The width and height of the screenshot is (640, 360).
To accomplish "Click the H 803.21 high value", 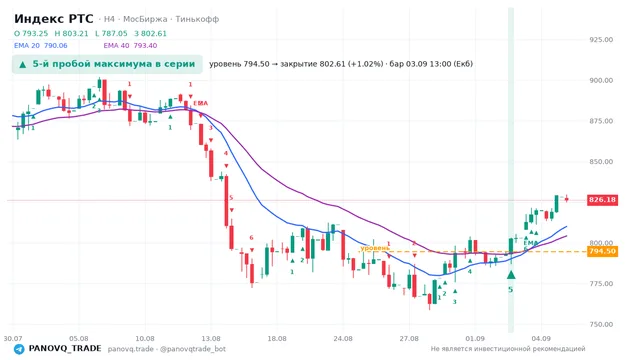I will (71, 33).
